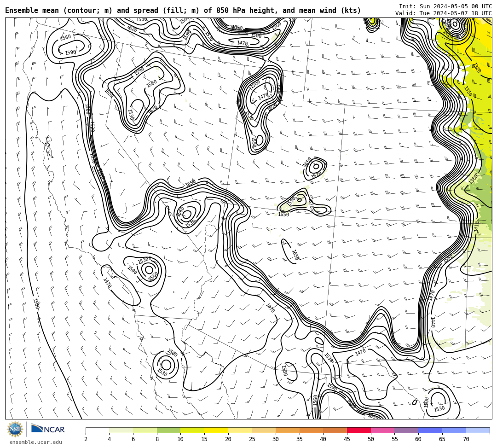Click colorbar tick label 25

(252, 439)
